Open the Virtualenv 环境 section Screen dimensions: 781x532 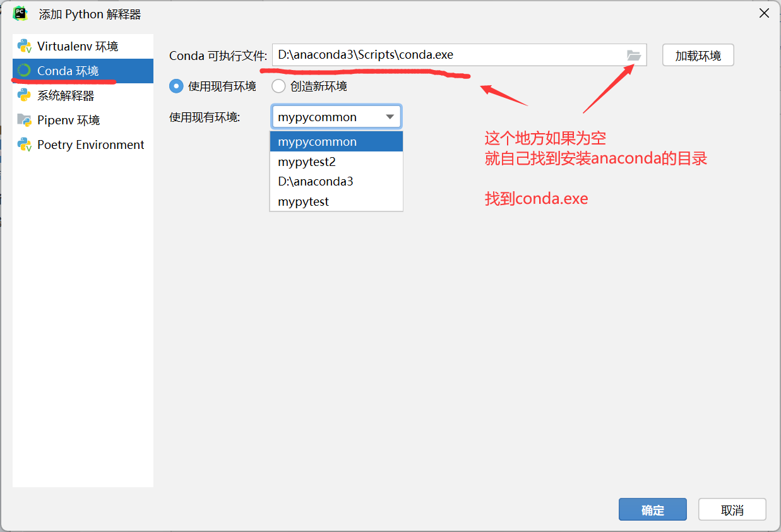(83, 46)
